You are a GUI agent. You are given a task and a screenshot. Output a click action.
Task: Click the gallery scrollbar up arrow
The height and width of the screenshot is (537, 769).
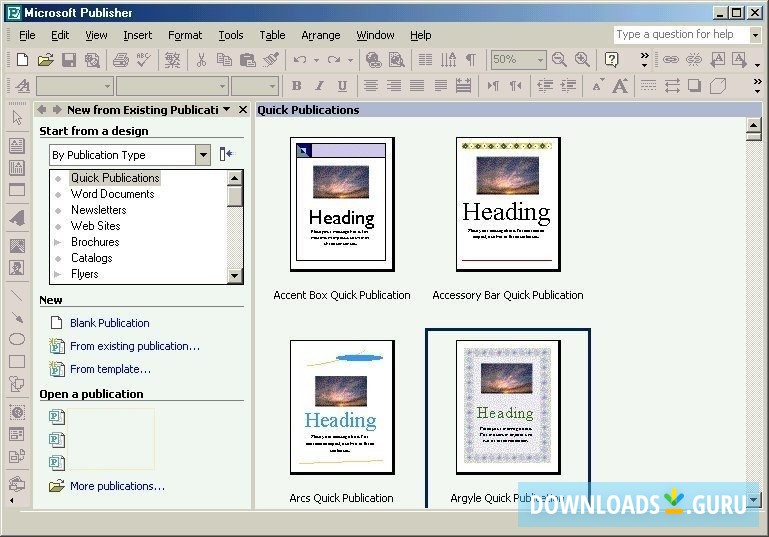[753, 125]
